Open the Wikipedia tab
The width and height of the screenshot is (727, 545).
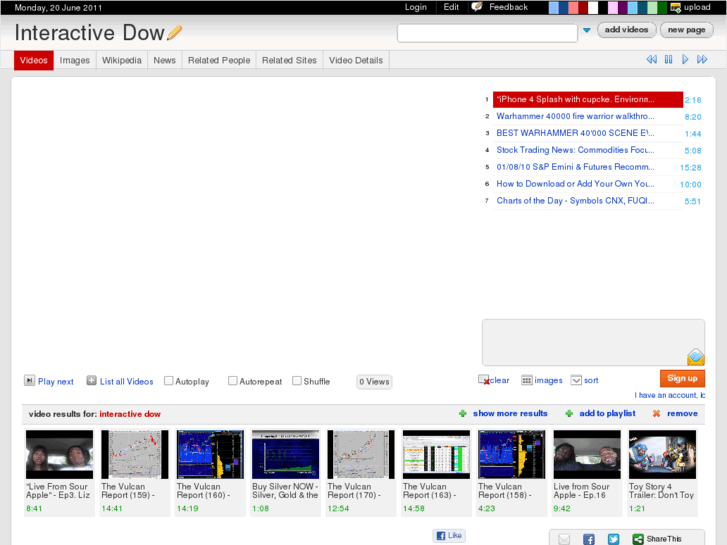click(121, 60)
